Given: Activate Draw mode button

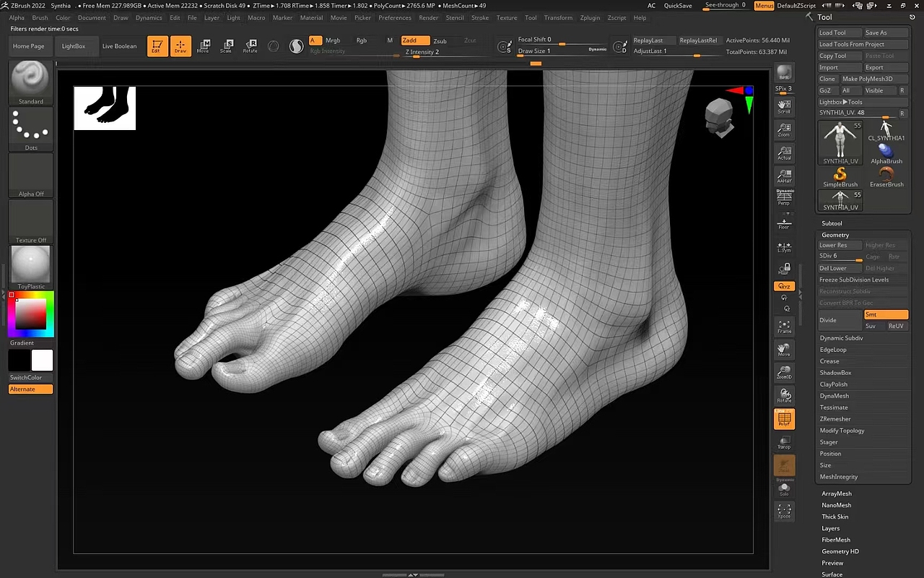Looking at the screenshot, I should [x=180, y=46].
